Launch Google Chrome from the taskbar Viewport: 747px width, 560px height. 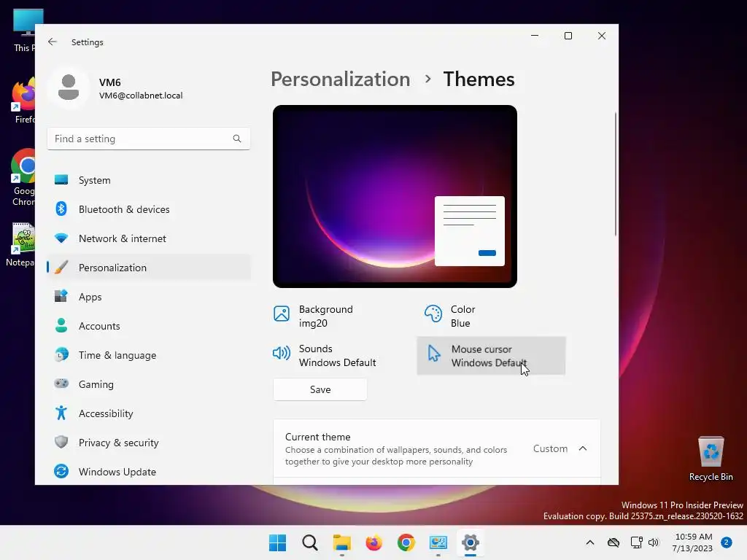[406, 542]
